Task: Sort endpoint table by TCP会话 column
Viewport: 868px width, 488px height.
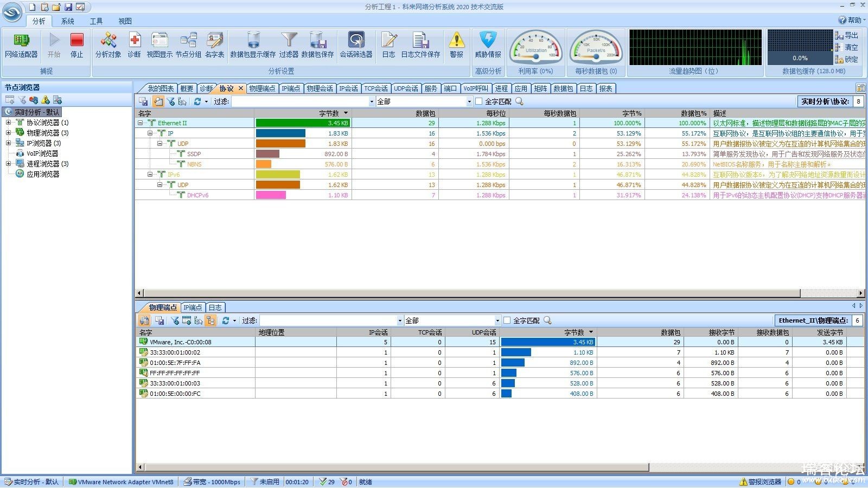Action: 418,332
